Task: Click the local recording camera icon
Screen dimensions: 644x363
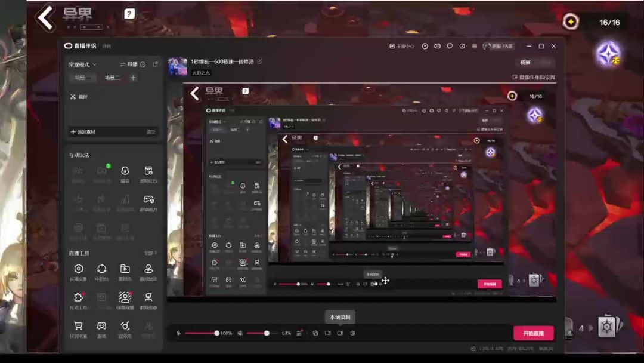Action: (x=340, y=333)
